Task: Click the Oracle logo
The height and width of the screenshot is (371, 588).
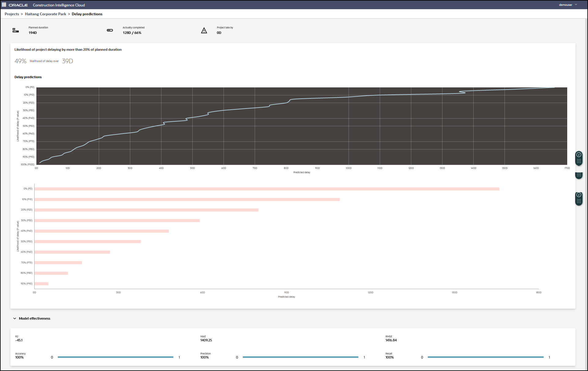Action: click(x=18, y=5)
